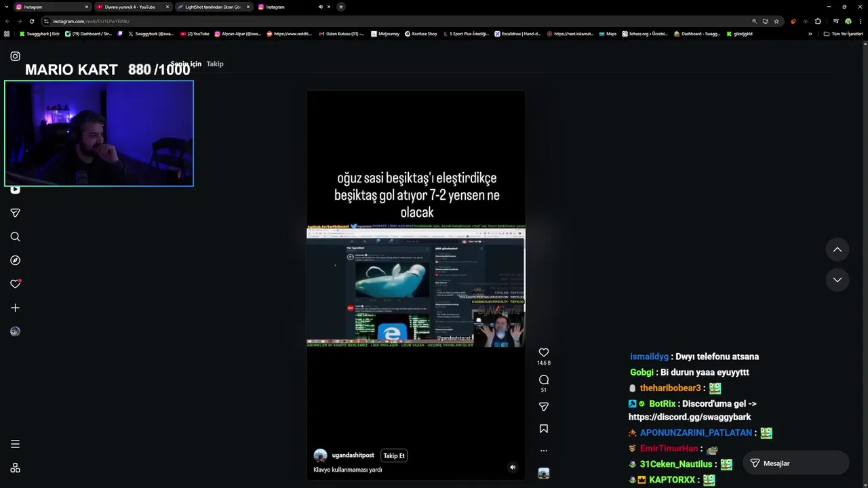Open the reel audio thumbnail

[x=543, y=473]
